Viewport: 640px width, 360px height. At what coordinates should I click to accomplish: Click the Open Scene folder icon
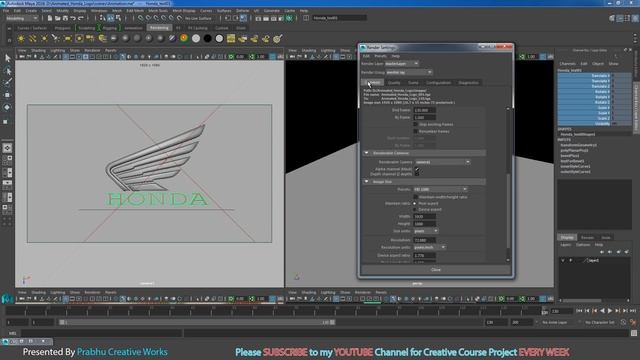[x=58, y=18]
